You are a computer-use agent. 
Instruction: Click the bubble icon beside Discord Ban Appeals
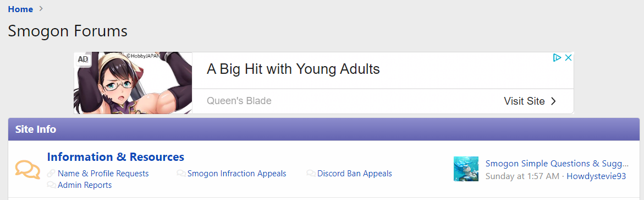[311, 174]
